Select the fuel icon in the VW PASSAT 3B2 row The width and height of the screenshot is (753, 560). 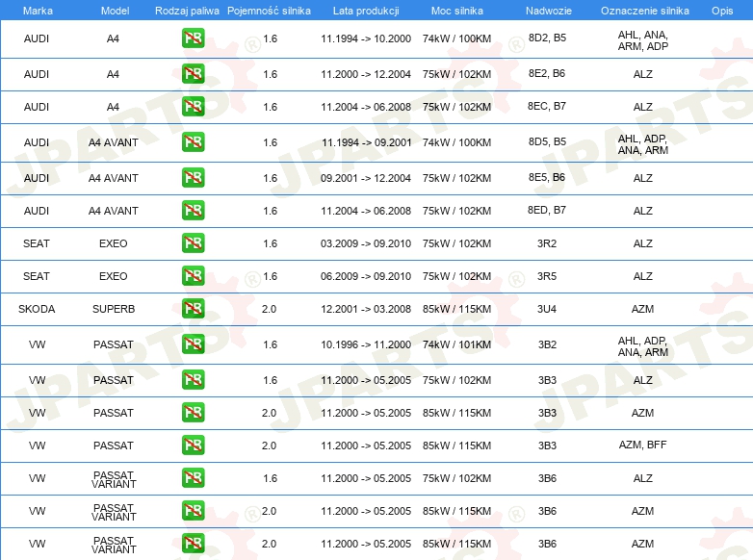[193, 344]
